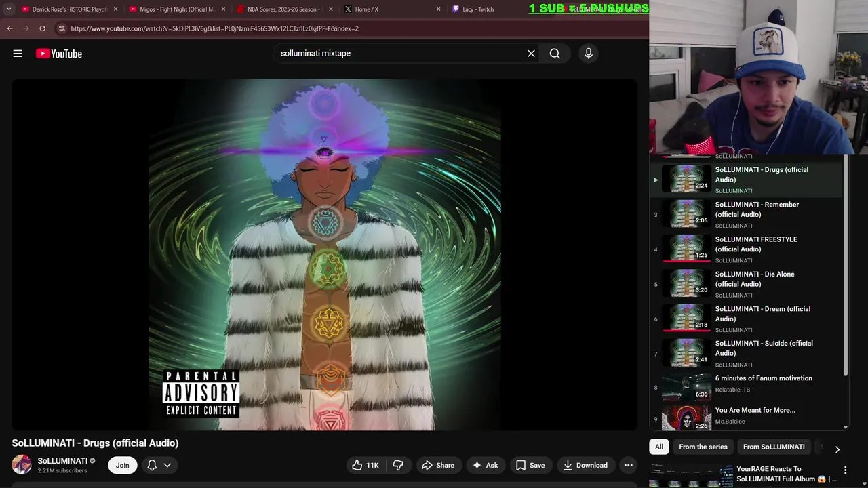Close the NBA Scores tab
The height and width of the screenshot is (488, 868).
click(331, 9)
